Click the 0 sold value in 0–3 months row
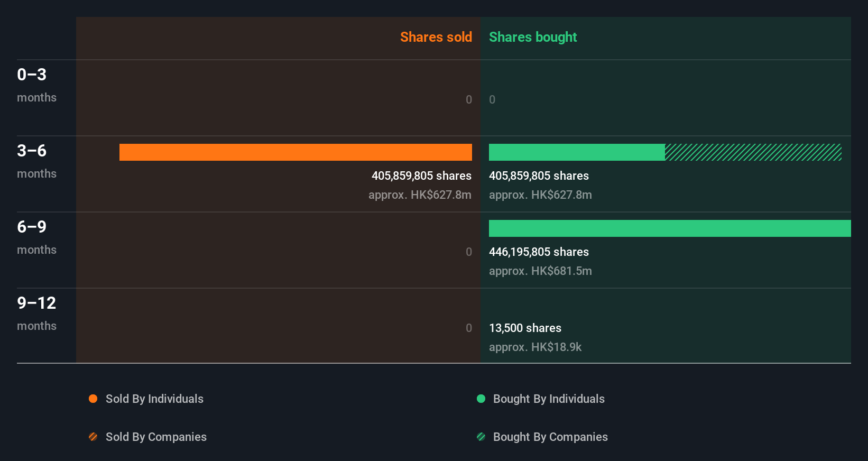Image resolution: width=868 pixels, height=461 pixels. (469, 99)
